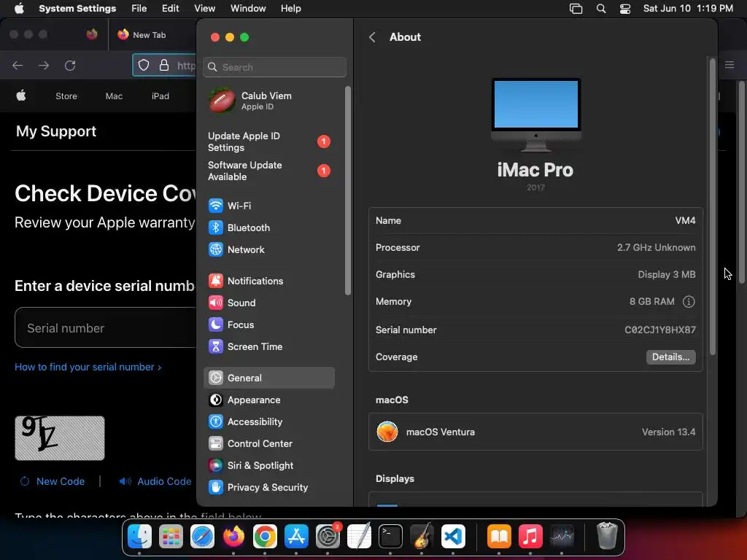Open Update Apple ID Settings

click(x=269, y=141)
